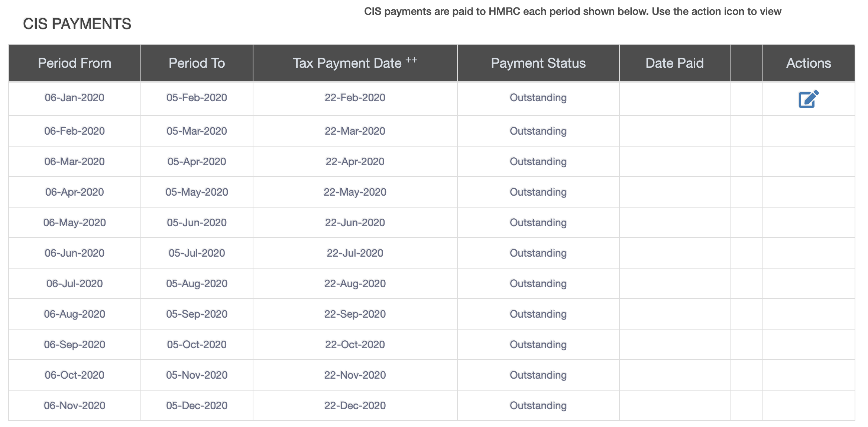Open the edit action icon for Jan-2020 period
This screenshot has height=427, width=868.
point(809,99)
